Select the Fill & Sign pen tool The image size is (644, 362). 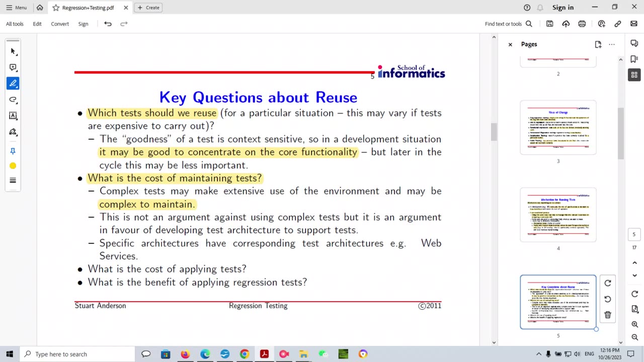click(13, 132)
